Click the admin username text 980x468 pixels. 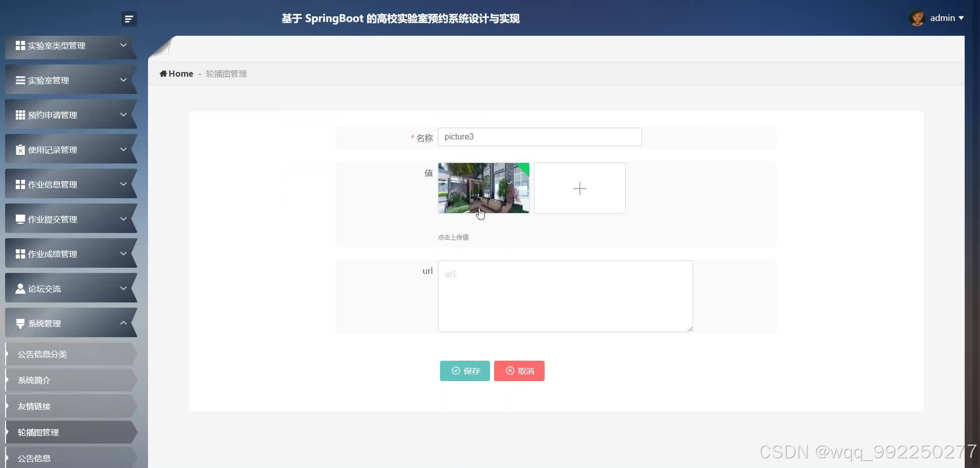(942, 18)
